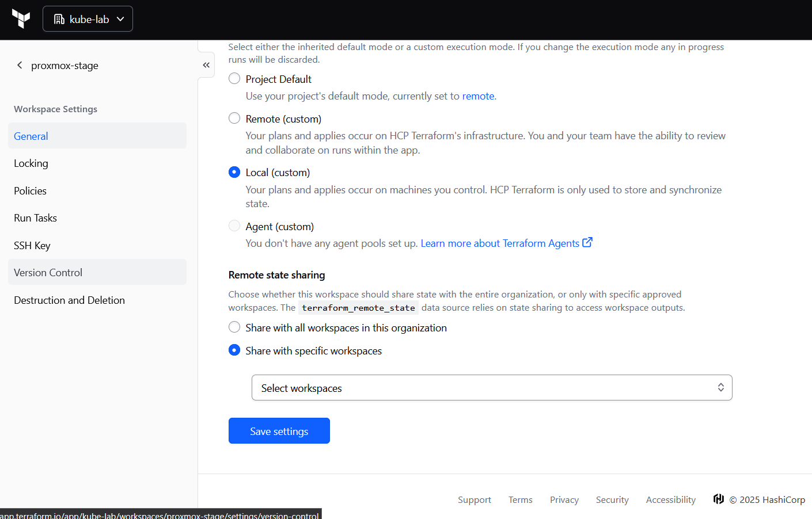Open the General settings section

tap(31, 136)
